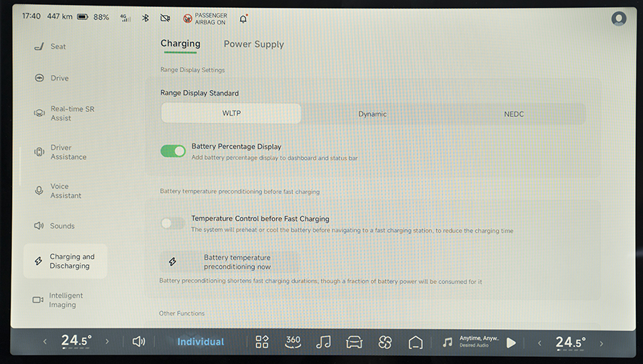Raise the left temperature with the right arrow
Image resolution: width=643 pixels, height=364 pixels.
[107, 342]
